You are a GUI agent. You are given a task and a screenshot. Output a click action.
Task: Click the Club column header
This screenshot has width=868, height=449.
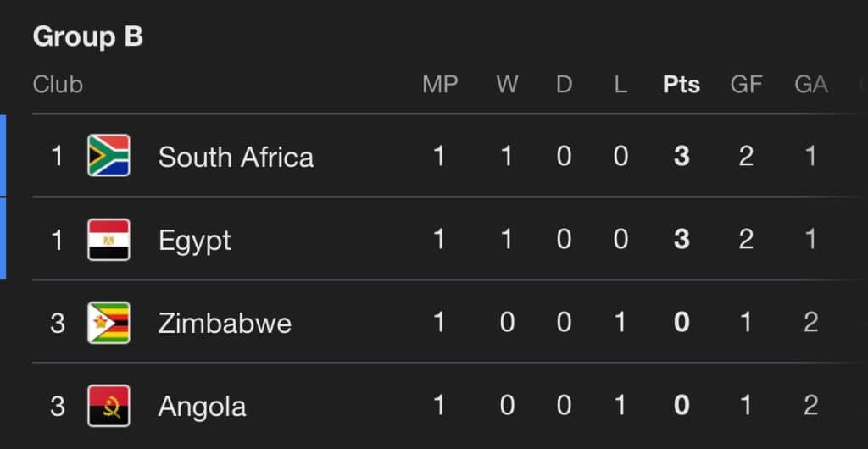coord(58,85)
